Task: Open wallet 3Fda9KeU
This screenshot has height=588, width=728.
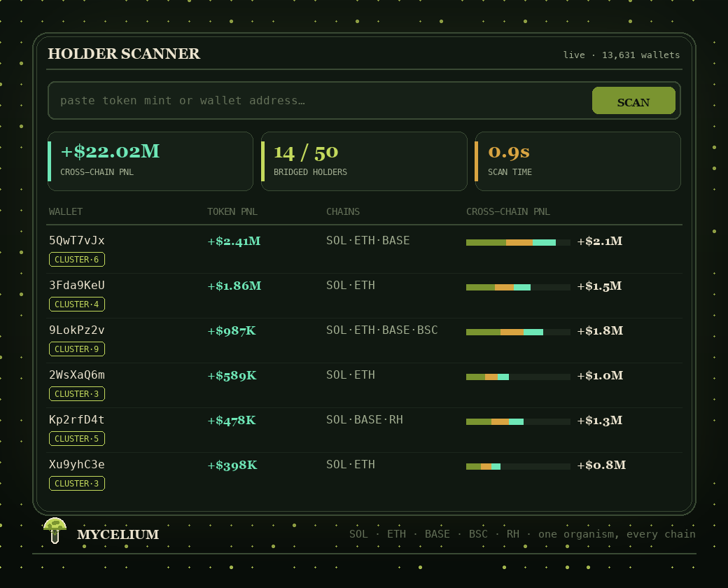Action: click(77, 285)
